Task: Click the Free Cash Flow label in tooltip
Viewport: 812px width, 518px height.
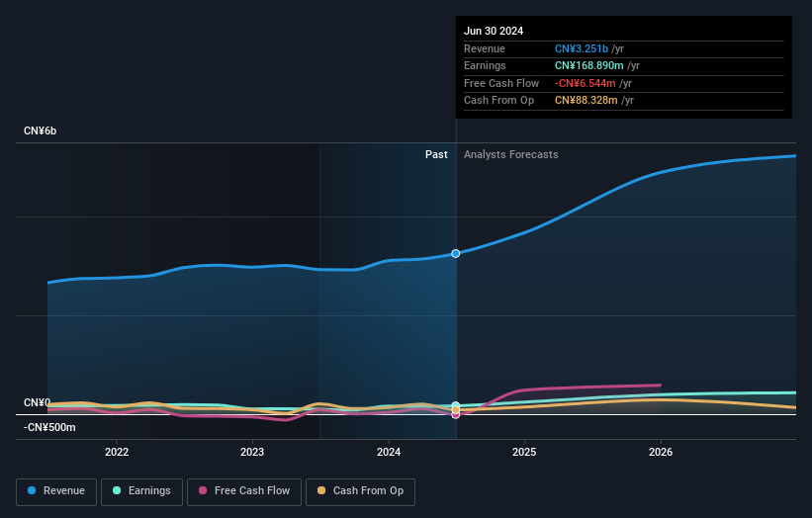Action: (x=501, y=83)
